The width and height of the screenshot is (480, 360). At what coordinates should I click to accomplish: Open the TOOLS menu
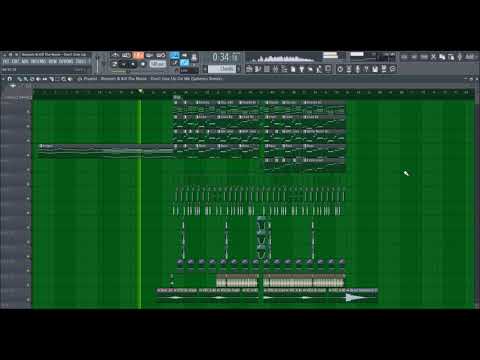[81, 62]
